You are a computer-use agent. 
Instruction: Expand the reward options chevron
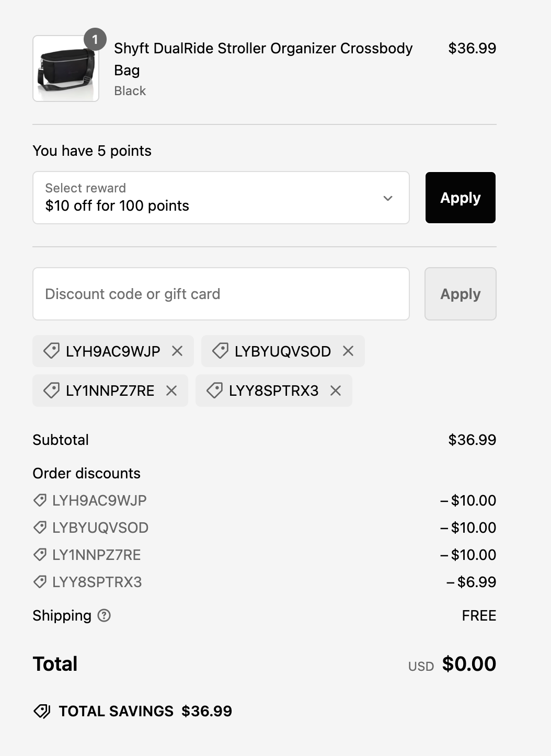pos(387,198)
